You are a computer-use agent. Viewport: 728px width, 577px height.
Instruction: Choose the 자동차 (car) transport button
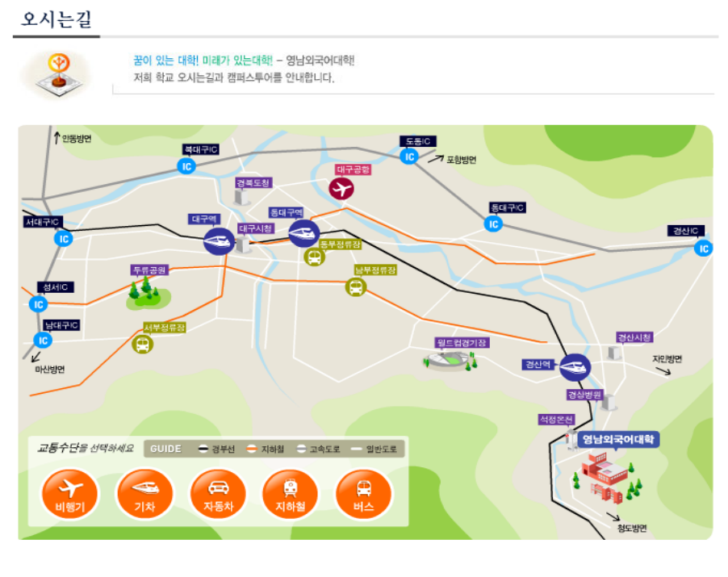218,494
